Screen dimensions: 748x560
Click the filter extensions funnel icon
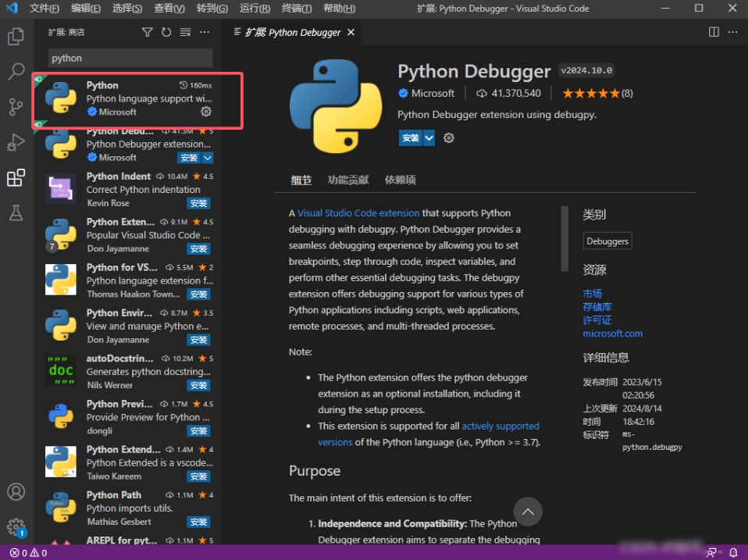148,32
